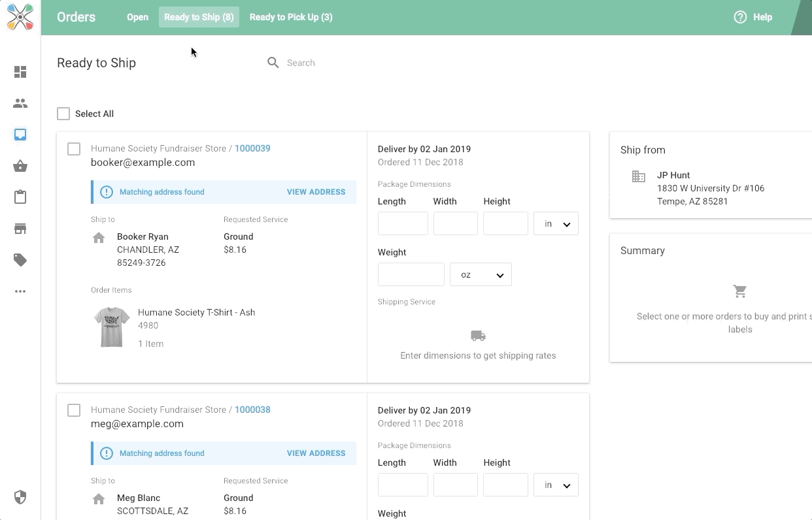Screen dimensions: 812x520
Task: Open order number 1000038 link
Action: click(252, 410)
